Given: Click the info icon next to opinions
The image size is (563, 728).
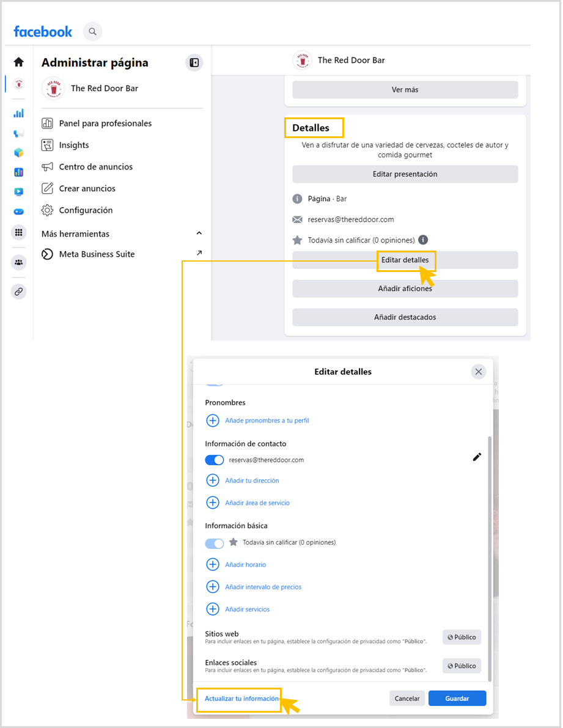Looking at the screenshot, I should 423,240.
